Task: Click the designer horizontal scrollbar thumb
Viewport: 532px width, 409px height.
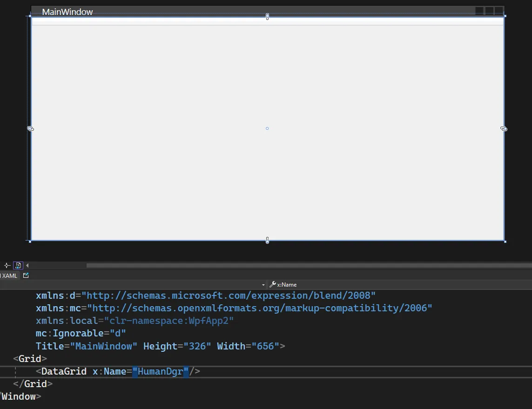Action: point(309,266)
